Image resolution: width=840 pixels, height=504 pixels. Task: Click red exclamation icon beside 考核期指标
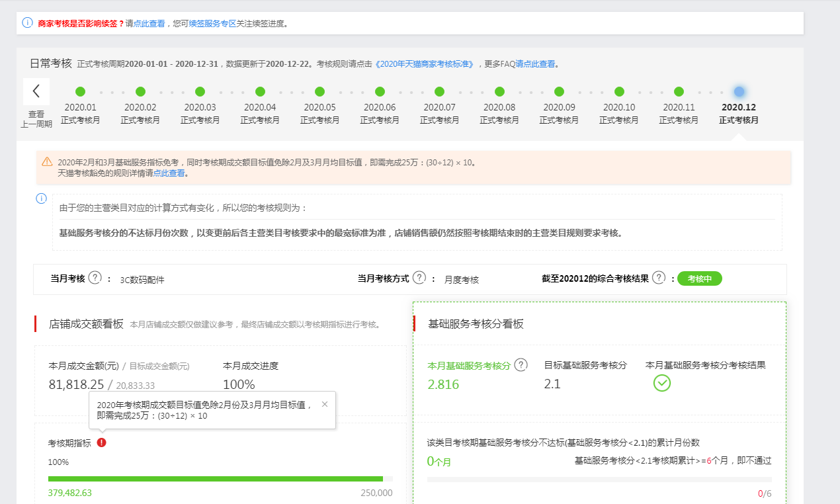[101, 442]
